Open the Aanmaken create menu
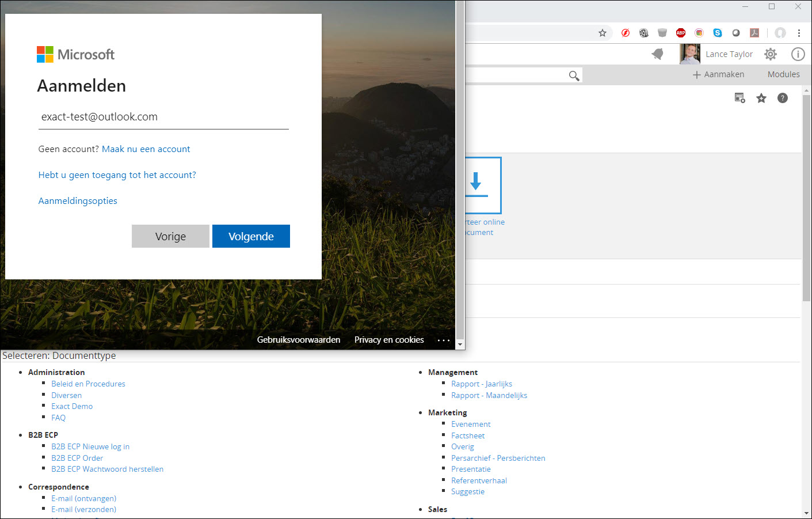This screenshot has width=812, height=519. click(x=718, y=74)
